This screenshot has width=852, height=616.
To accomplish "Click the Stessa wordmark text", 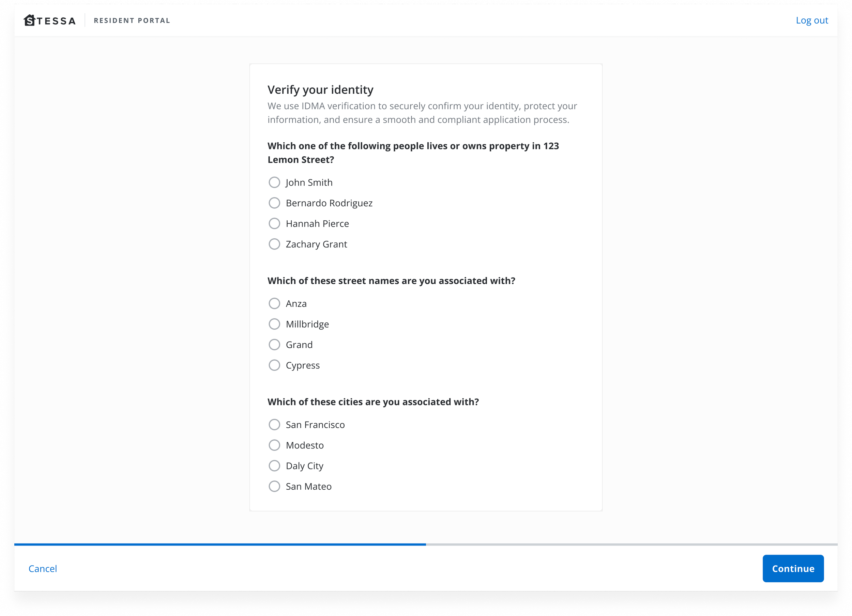I will click(x=56, y=21).
